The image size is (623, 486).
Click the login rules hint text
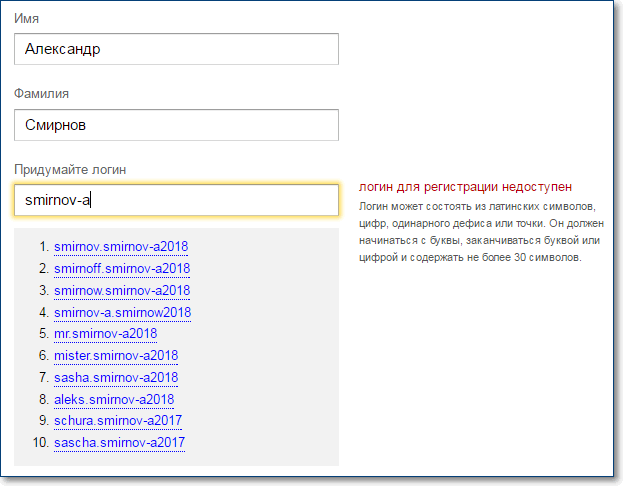[482, 232]
